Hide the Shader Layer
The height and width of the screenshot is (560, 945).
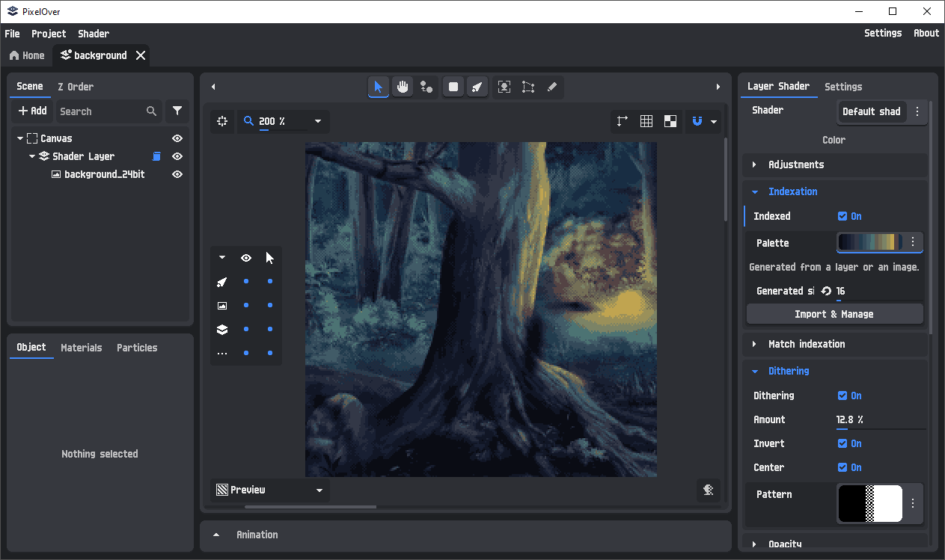point(177,156)
